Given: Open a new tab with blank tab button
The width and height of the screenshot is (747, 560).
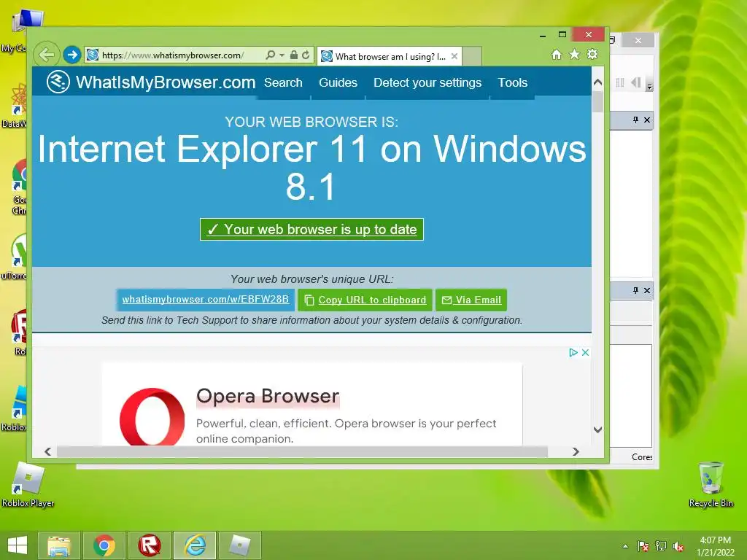Looking at the screenshot, I should [472, 57].
